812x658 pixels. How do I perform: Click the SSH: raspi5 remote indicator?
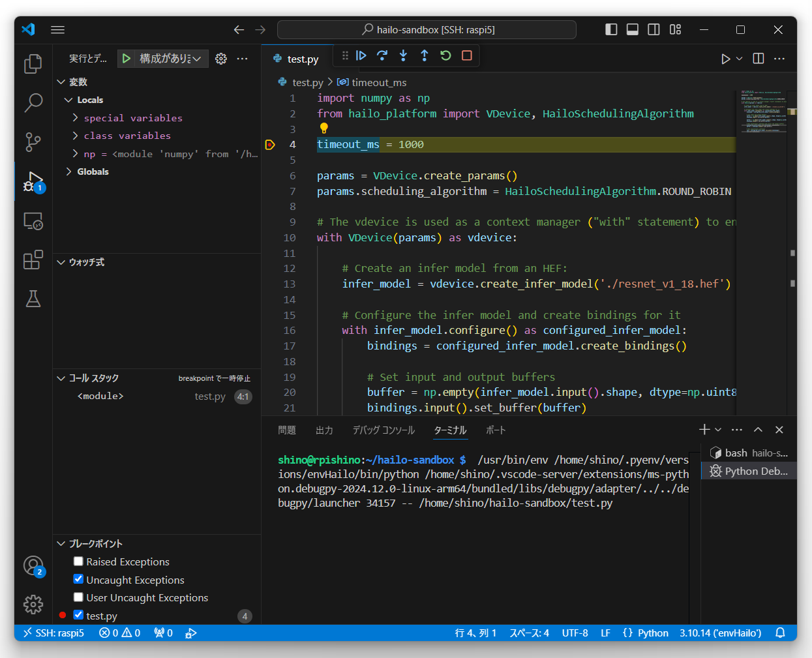point(52,633)
